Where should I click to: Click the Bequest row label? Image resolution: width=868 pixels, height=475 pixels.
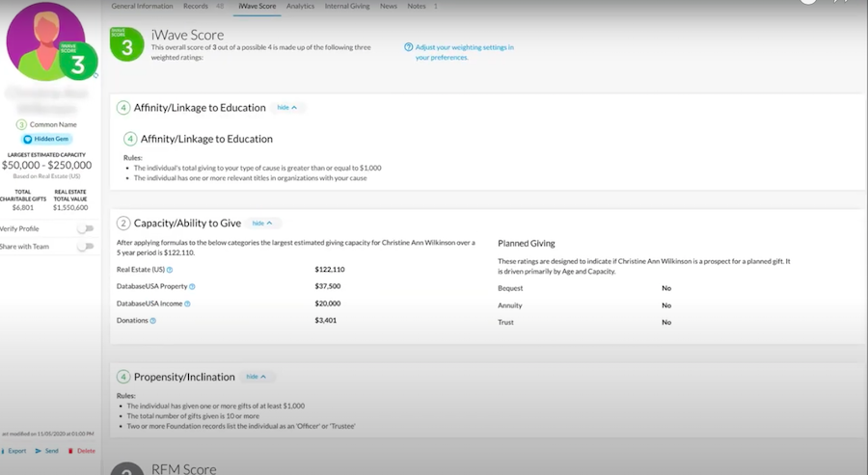pos(510,288)
